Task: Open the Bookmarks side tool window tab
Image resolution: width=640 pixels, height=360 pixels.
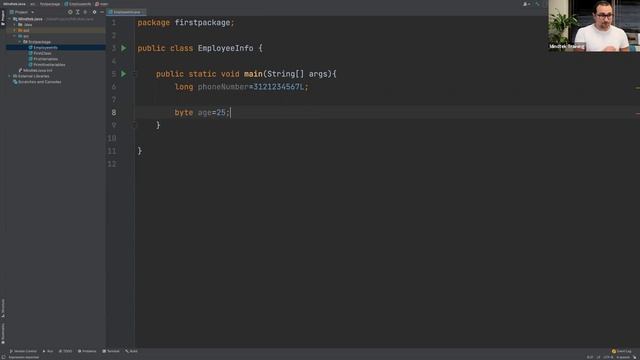Action: point(3,333)
